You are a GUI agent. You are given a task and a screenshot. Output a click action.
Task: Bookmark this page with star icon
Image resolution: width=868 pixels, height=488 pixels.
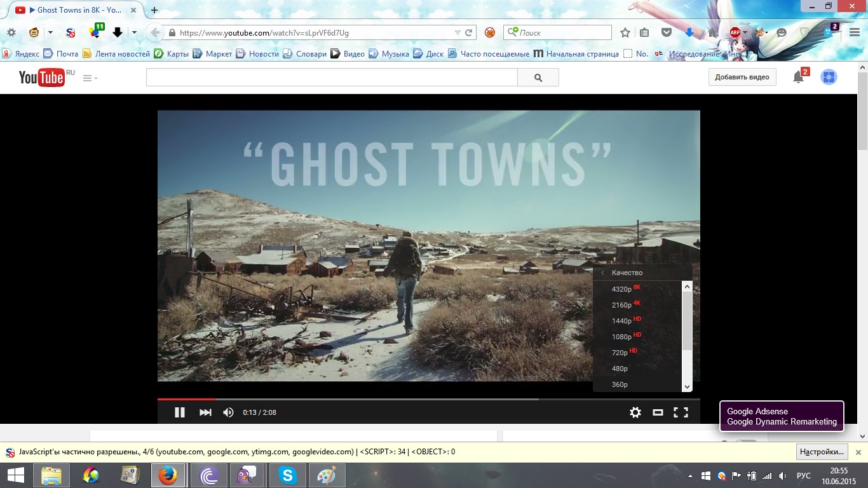pos(625,32)
